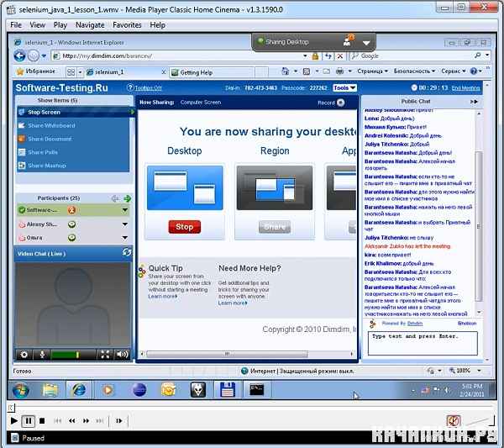Expand the Sharing Desktop panel arrow

pos(366,43)
